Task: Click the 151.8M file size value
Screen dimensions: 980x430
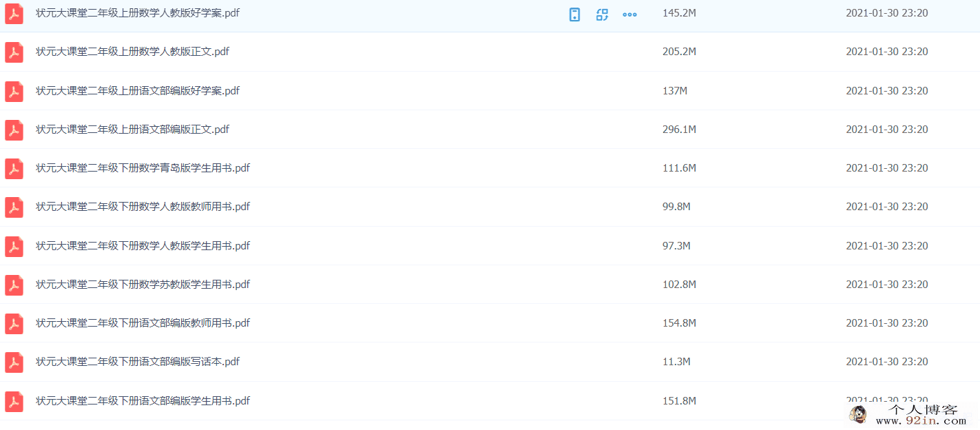Action: click(x=679, y=400)
